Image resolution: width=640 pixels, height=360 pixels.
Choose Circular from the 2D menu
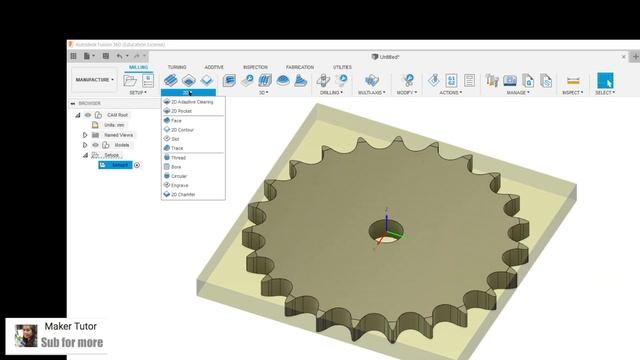pos(193,176)
